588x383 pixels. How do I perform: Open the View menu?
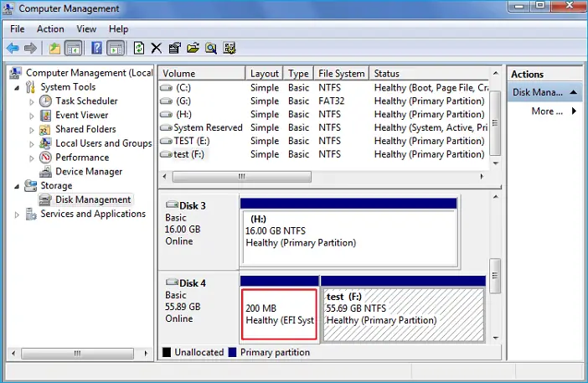pyautogui.click(x=86, y=28)
